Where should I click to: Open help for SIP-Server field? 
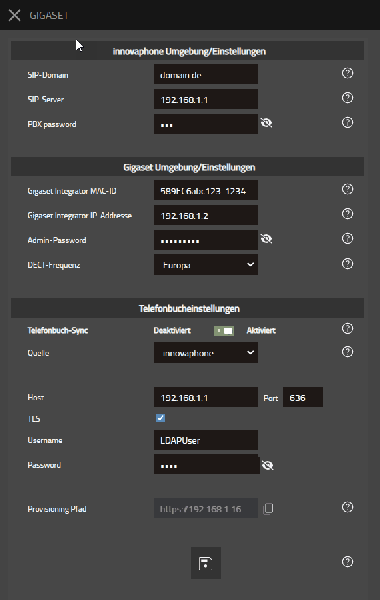coord(347,98)
